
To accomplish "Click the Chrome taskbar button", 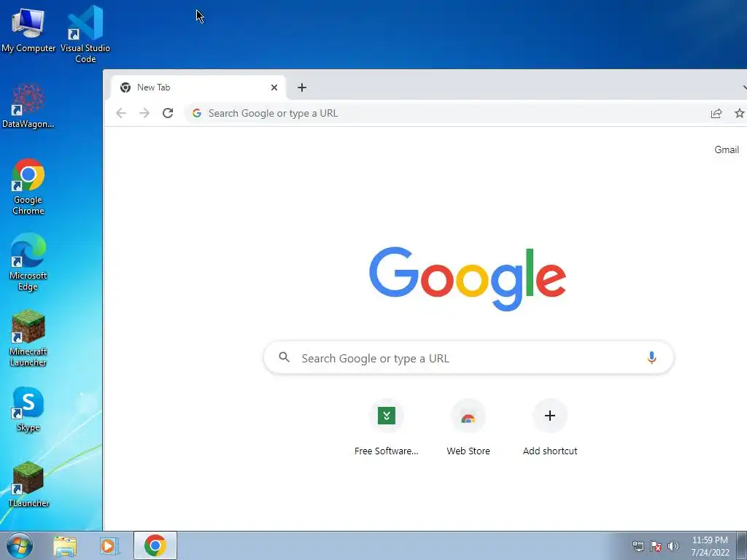I will tap(155, 545).
